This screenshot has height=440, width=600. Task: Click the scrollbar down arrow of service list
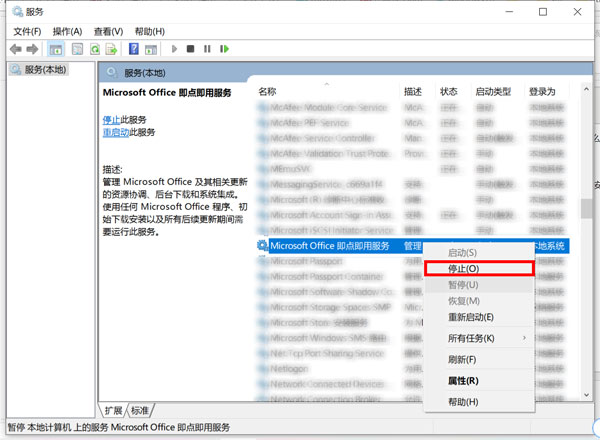pos(586,395)
